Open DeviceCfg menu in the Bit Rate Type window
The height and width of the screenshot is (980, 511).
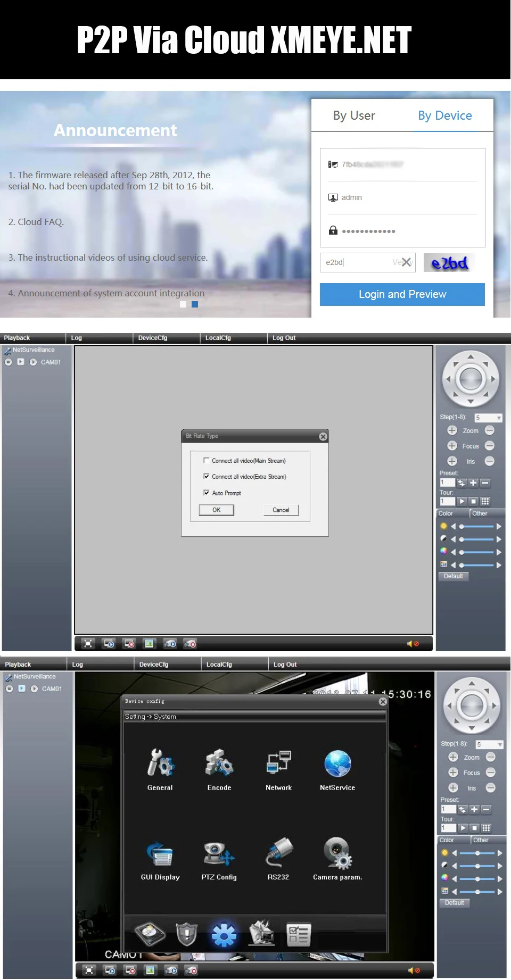(x=153, y=338)
